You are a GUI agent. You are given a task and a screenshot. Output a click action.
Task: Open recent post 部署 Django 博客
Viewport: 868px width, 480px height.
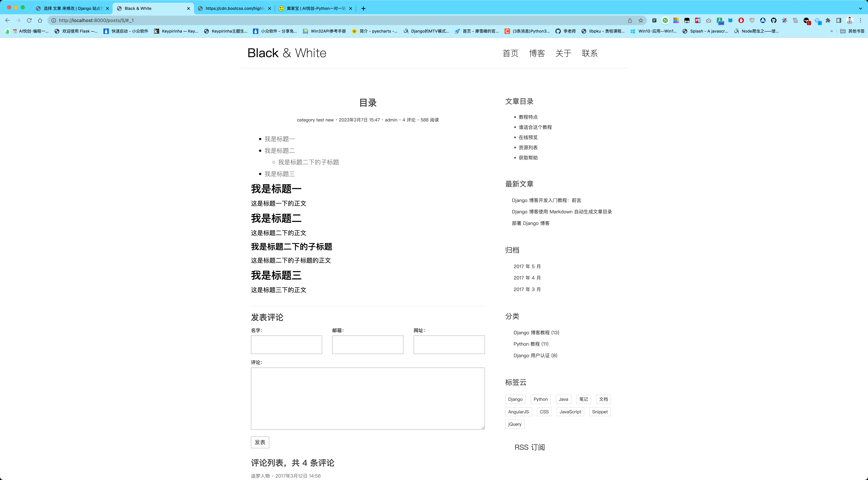531,223
